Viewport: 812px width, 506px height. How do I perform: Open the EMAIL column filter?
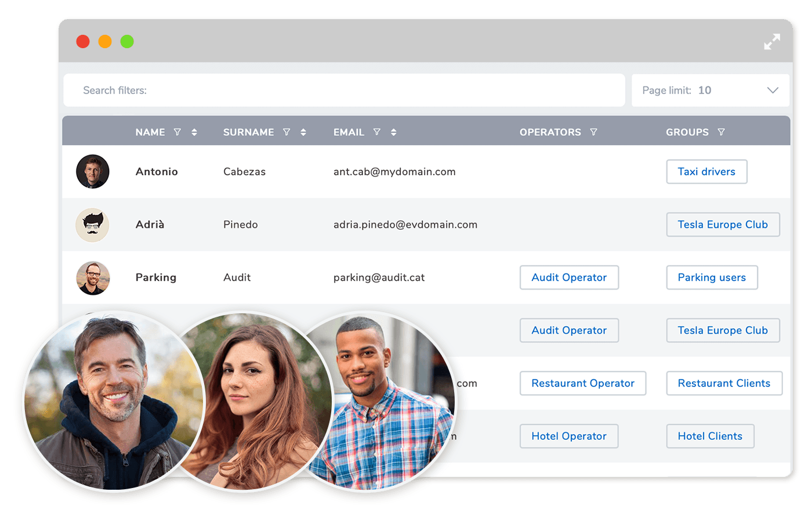click(377, 132)
